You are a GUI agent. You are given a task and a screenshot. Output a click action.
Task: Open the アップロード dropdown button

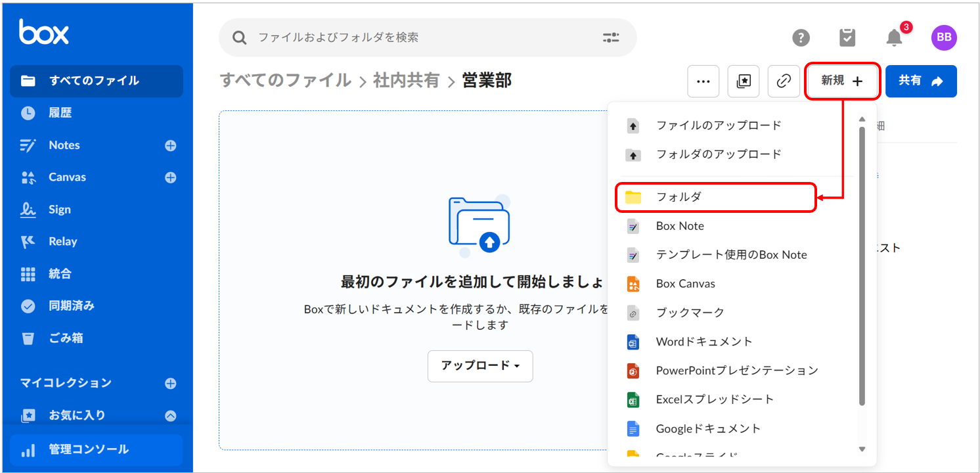pyautogui.click(x=480, y=366)
